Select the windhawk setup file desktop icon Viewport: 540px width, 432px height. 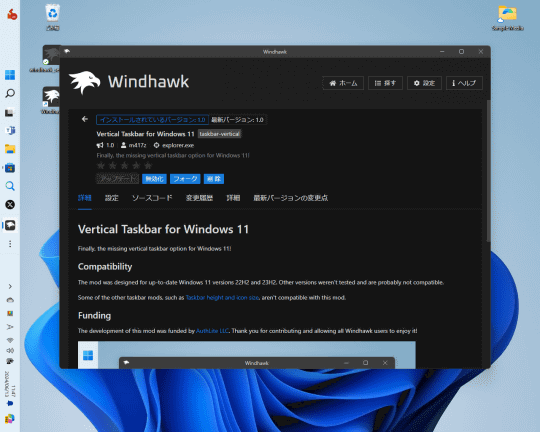coord(51,59)
